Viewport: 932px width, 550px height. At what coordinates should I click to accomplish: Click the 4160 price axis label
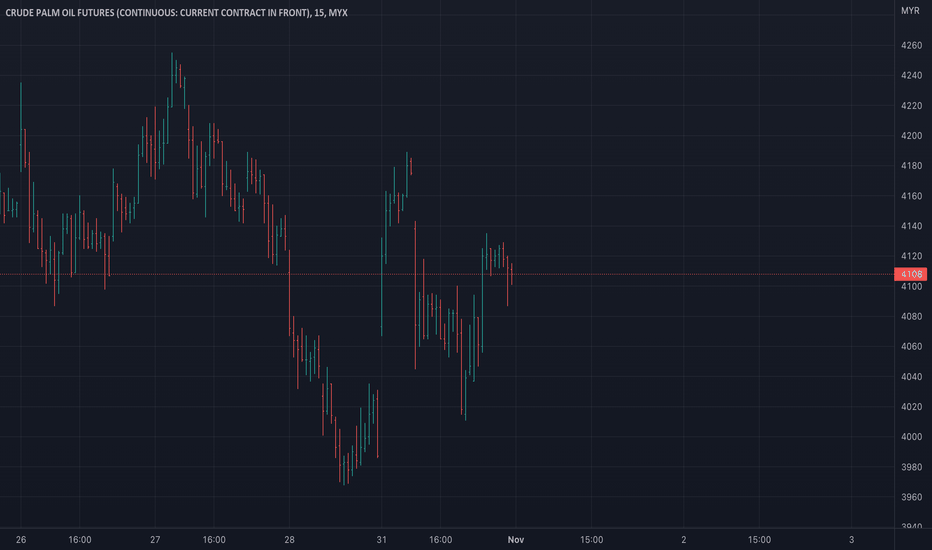911,196
